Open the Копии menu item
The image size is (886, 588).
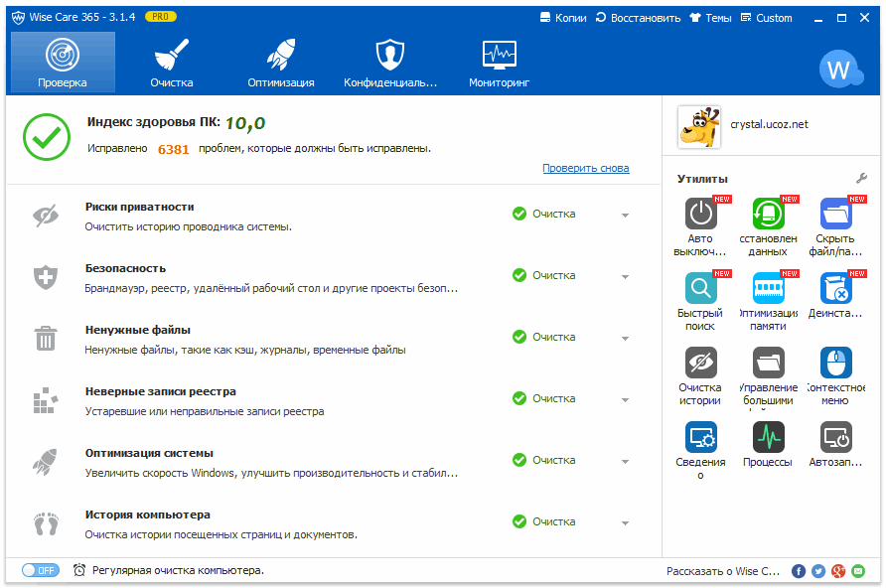tap(563, 18)
